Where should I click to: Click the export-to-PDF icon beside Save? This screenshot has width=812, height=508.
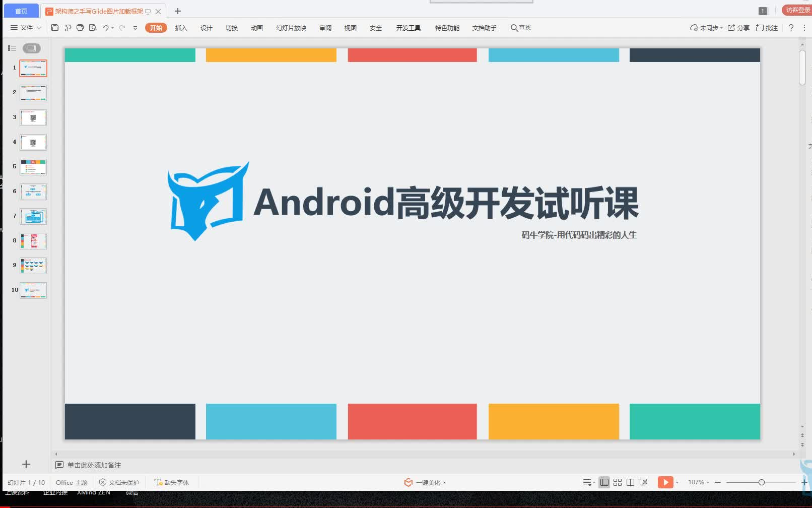click(x=67, y=28)
